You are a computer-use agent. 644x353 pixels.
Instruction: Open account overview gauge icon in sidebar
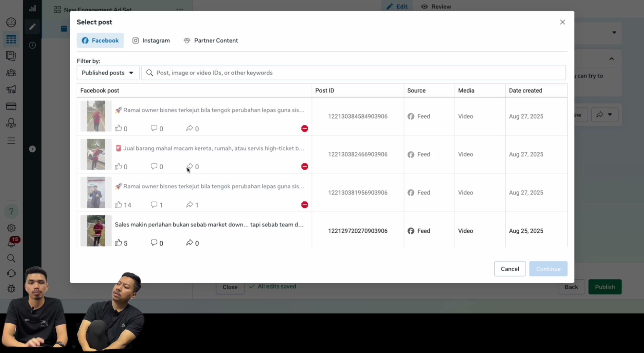point(11,22)
